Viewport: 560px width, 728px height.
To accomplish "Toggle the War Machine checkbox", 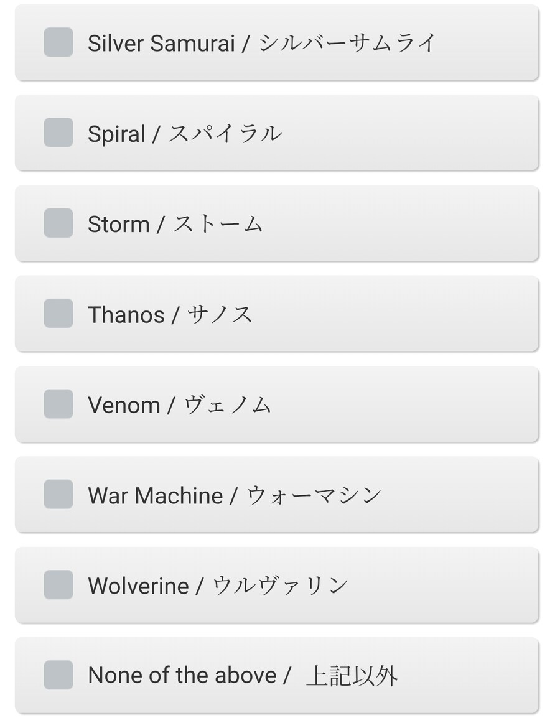I will pyautogui.click(x=58, y=495).
